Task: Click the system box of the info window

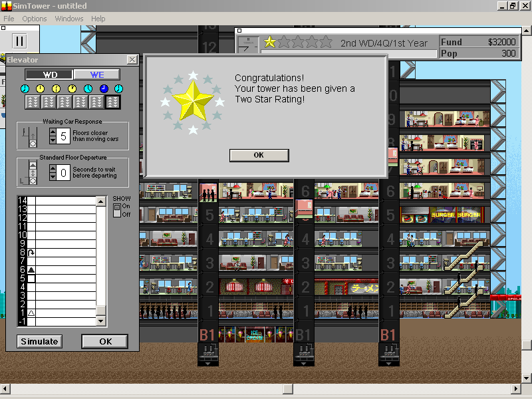Action: [239, 31]
